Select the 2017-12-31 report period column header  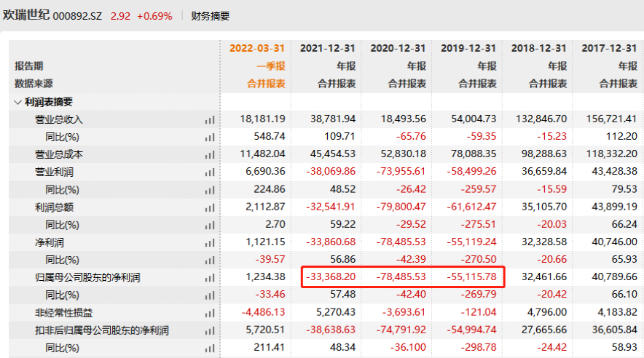[609, 48]
